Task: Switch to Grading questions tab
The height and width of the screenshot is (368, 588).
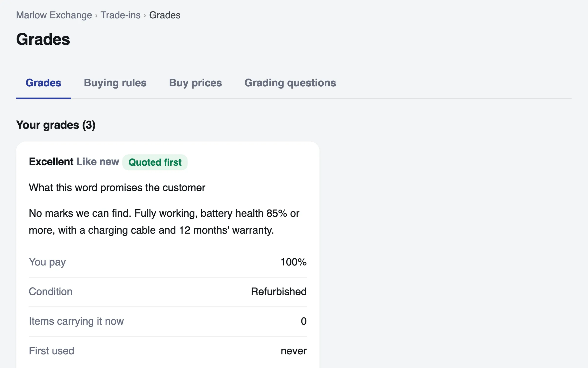Action: (290, 83)
